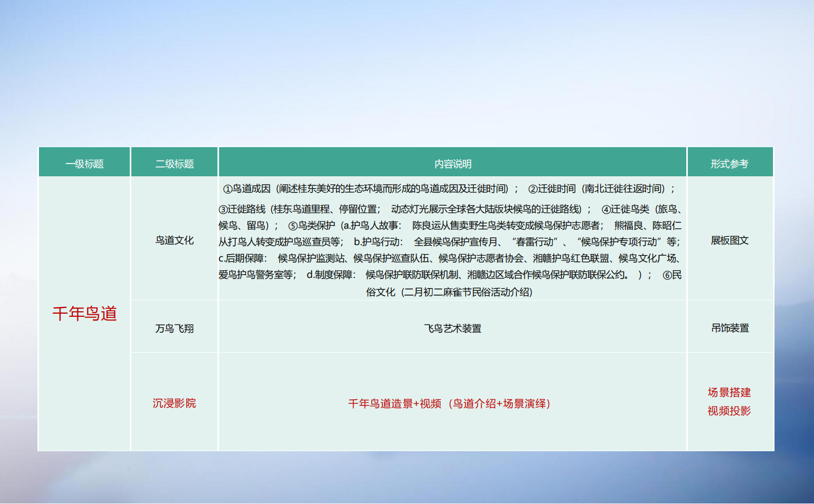
Task: Click the red 千年鸟道 title cell
Action: [84, 314]
